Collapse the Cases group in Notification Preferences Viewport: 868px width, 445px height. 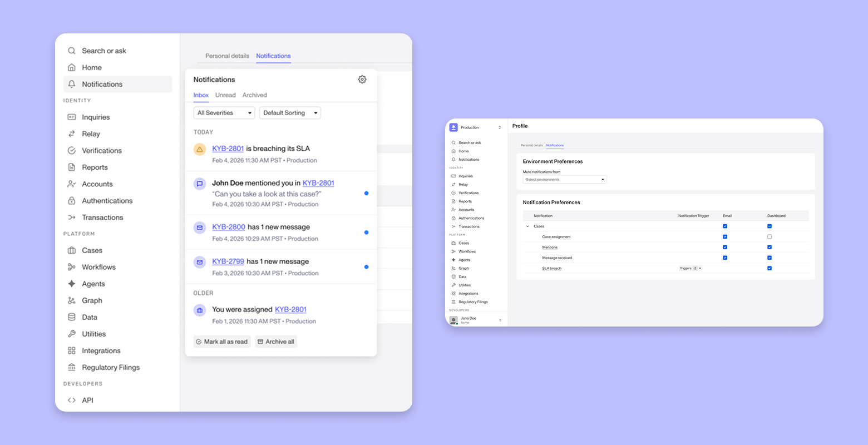click(x=527, y=226)
